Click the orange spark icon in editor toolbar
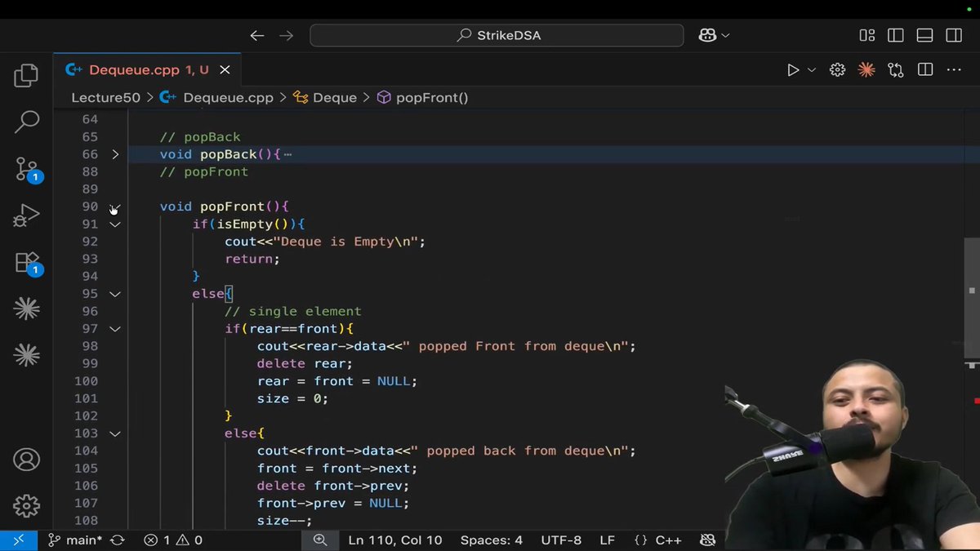The width and height of the screenshot is (980, 551). click(866, 70)
